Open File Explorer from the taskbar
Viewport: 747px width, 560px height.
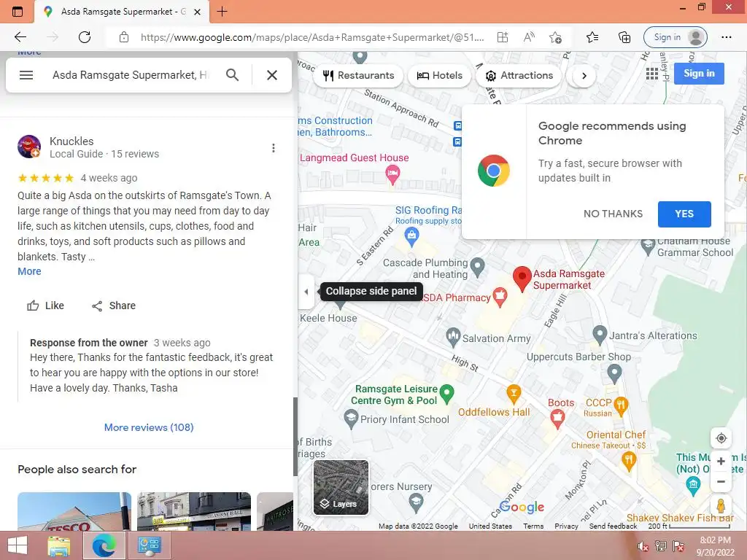click(x=59, y=545)
